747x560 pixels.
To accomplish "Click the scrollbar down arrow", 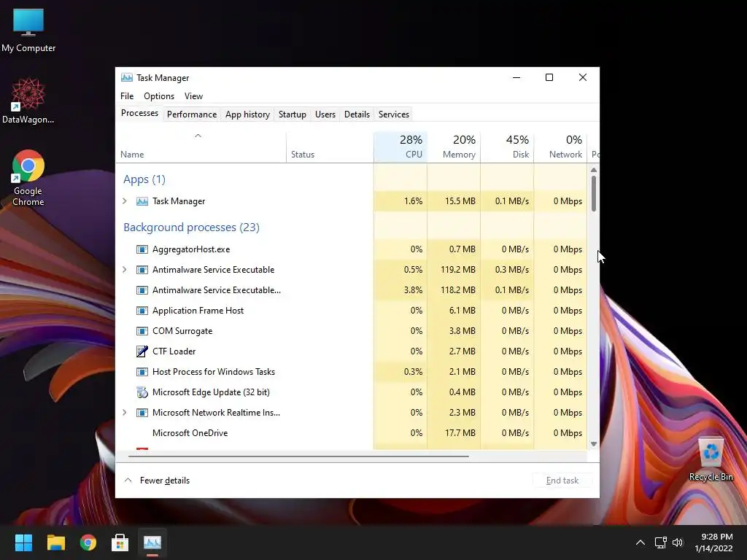I will (594, 444).
